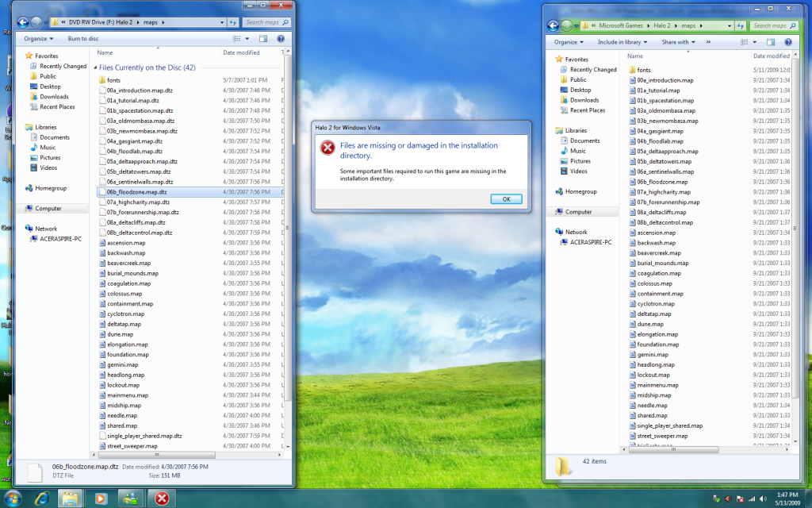Image resolution: width=812 pixels, height=508 pixels.
Task: Click the Favorites star icon in DVD window
Action: [29, 56]
